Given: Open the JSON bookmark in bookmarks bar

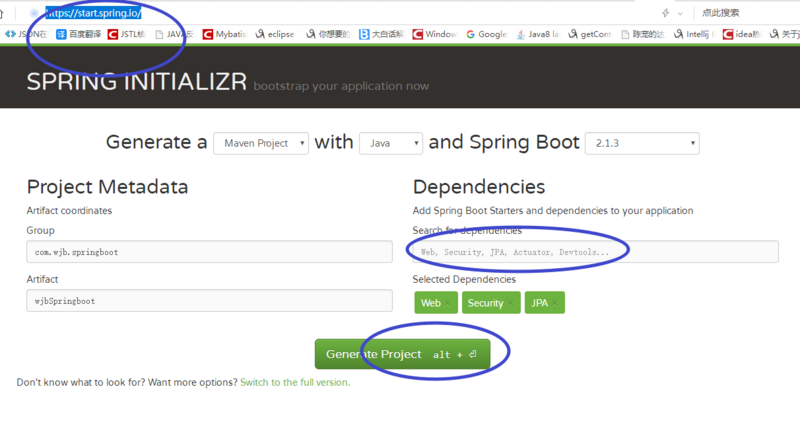Looking at the screenshot, I should tap(26, 34).
